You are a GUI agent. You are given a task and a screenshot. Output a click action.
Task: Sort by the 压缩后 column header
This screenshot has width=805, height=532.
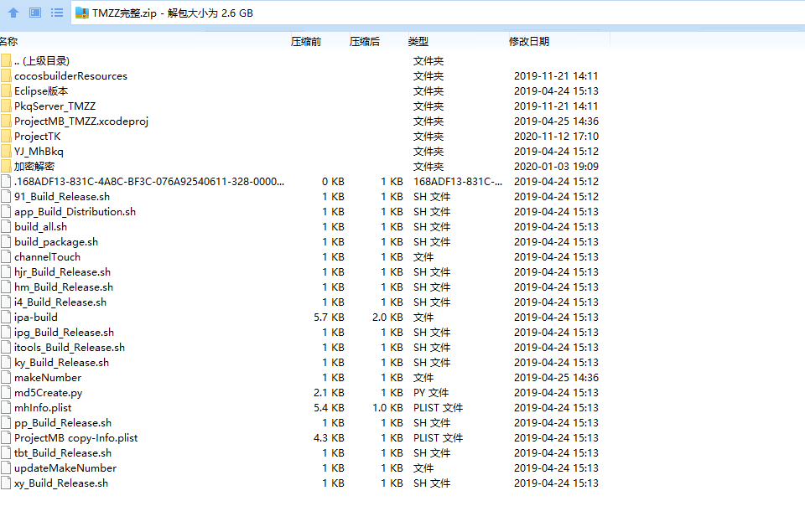click(x=364, y=41)
